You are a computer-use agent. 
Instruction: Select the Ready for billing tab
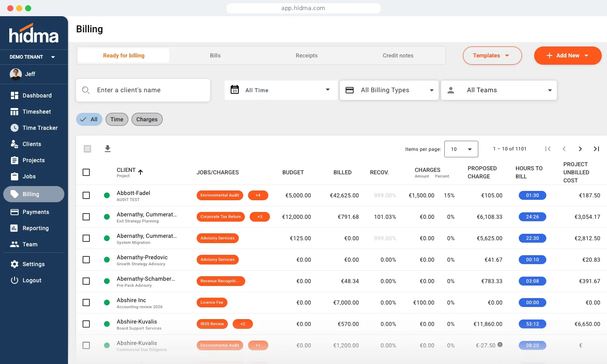click(124, 55)
